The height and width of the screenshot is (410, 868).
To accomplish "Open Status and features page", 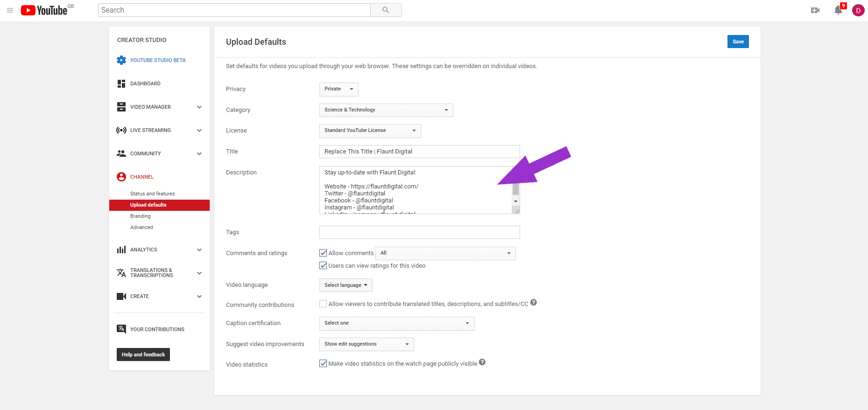I will pos(152,194).
